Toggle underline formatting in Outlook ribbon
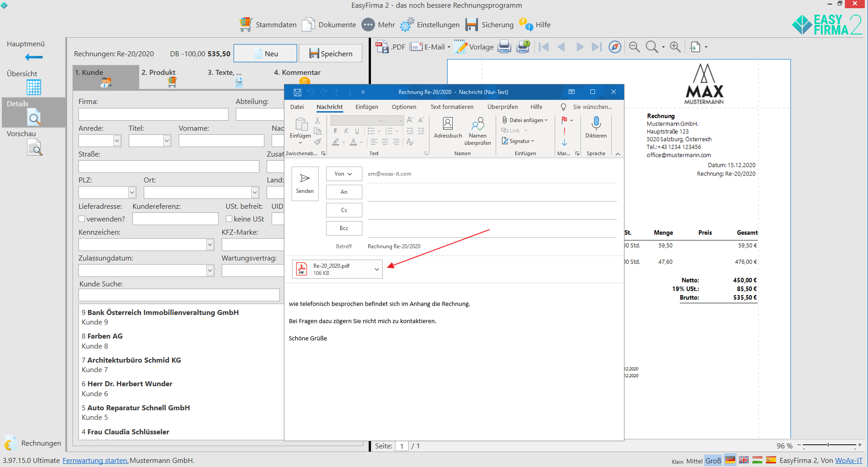The image size is (868, 467). (x=357, y=131)
